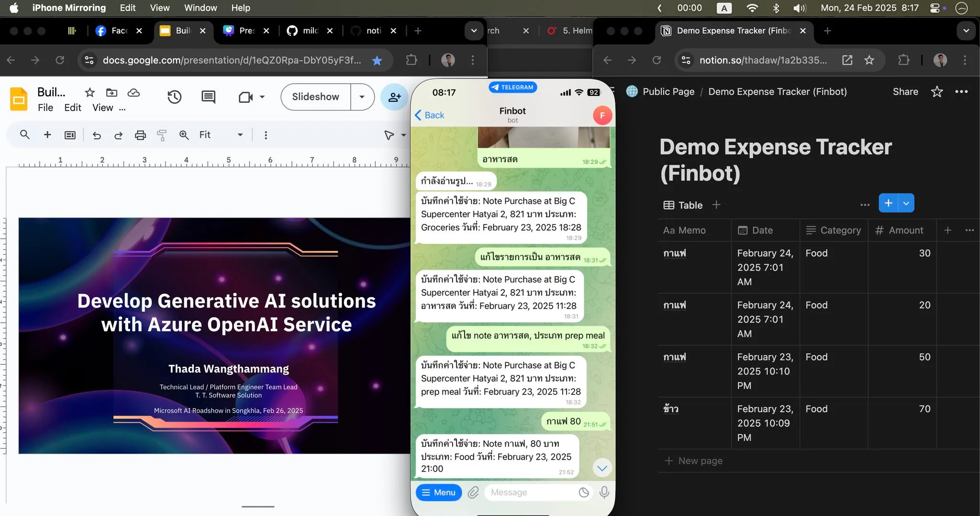The width and height of the screenshot is (980, 516).
Task: Open the Telegram bot Menu button
Action: coord(439,492)
